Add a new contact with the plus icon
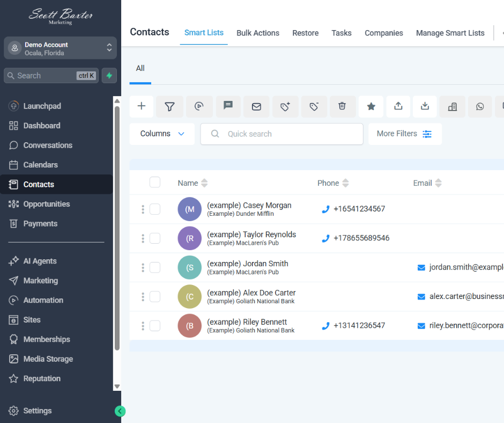Screen dimensions: 504x423 (141, 106)
